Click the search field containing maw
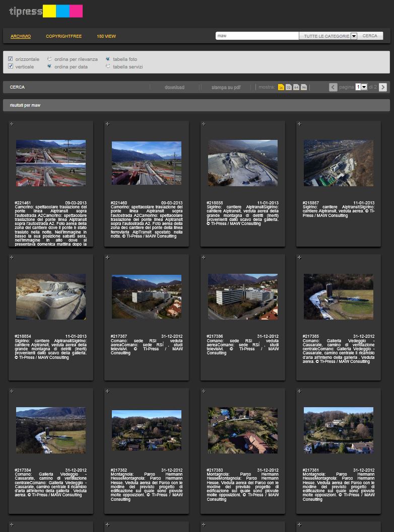394x532 pixels. pyautogui.click(x=257, y=36)
